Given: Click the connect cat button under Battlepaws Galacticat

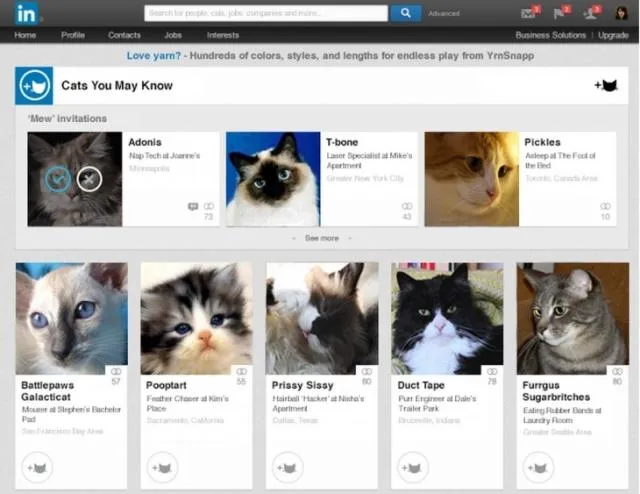Looking at the screenshot, I should pyautogui.click(x=37, y=467).
